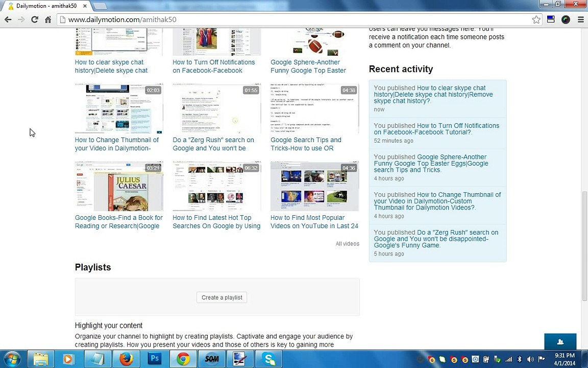The height and width of the screenshot is (368, 588).
Task: Click the 06:32 Hot Top Searches thumbnail
Action: click(x=217, y=186)
